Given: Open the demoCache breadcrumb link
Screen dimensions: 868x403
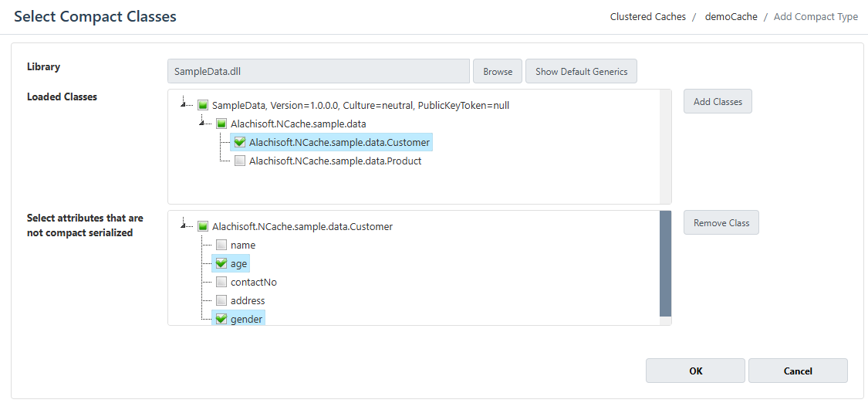Looking at the screenshot, I should point(731,17).
